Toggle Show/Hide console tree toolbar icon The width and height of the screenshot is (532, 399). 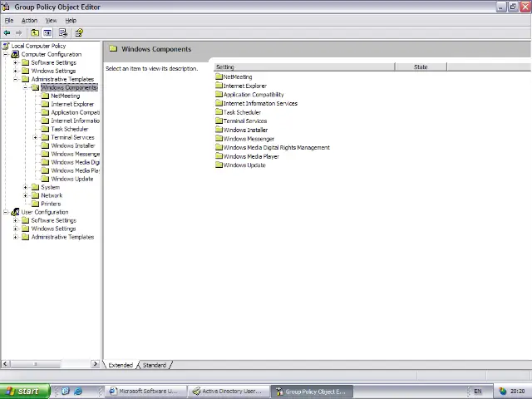pyautogui.click(x=47, y=33)
